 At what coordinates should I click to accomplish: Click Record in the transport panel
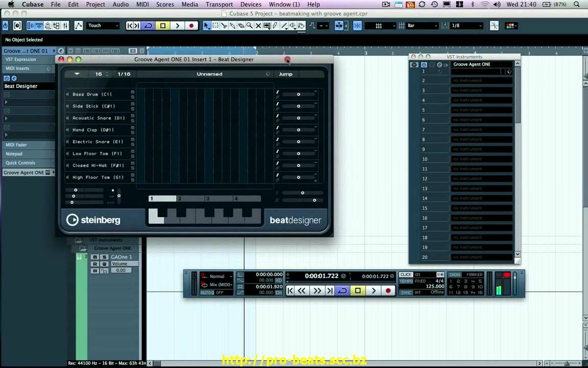[388, 291]
